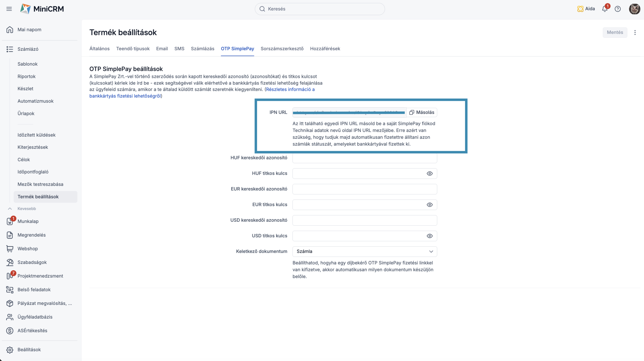Screen dimensions: 644x361
Task: Open Készlet in the sidebar
Action: pyautogui.click(x=25, y=89)
